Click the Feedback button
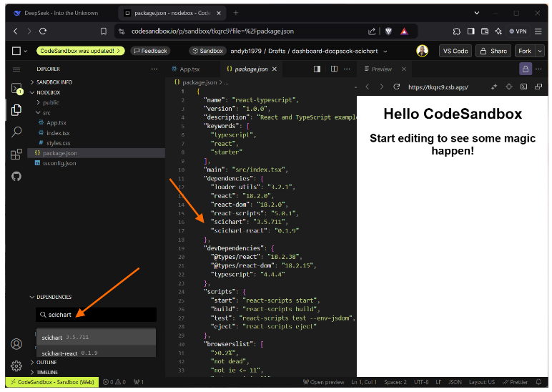The image size is (552, 392). click(151, 51)
